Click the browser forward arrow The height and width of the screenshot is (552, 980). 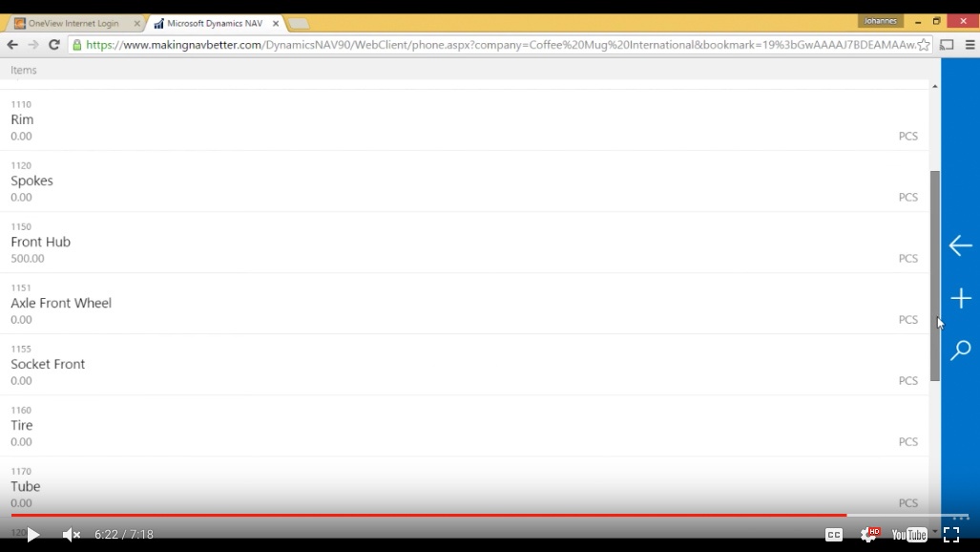tap(33, 45)
